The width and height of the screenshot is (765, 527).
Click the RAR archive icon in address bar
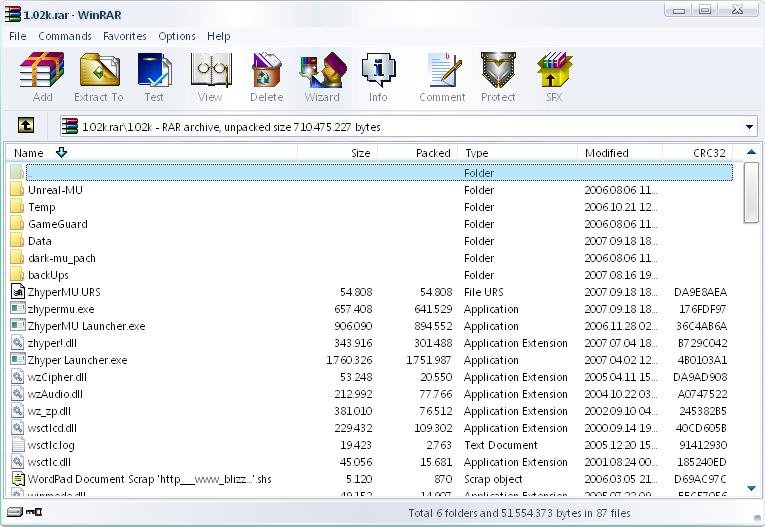click(x=70, y=126)
